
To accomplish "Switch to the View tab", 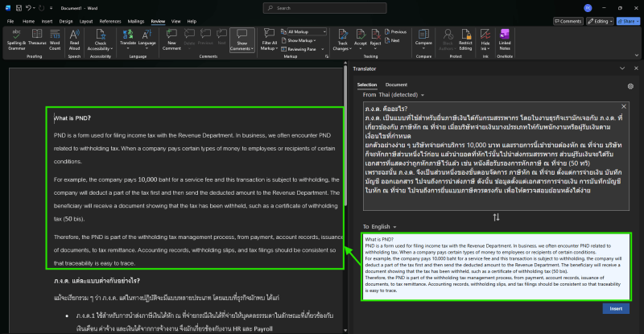I will click(x=175, y=22).
